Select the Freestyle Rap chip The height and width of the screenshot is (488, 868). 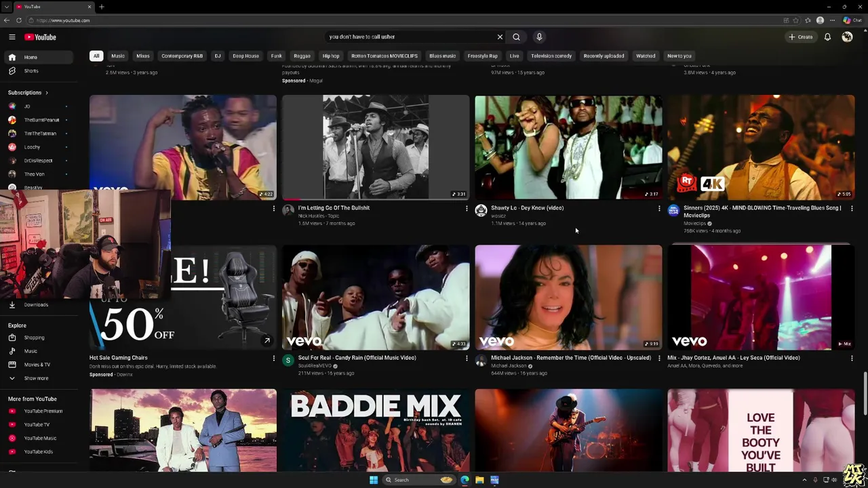483,56
